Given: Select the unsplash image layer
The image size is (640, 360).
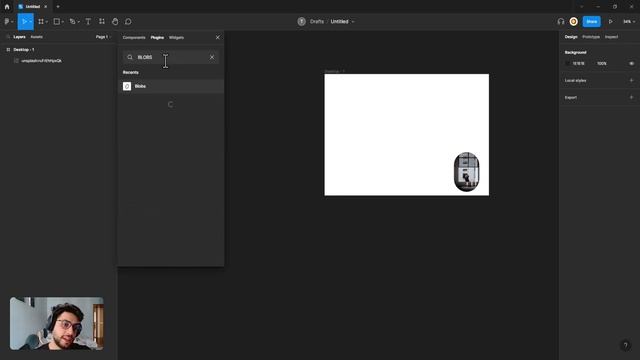Looking at the screenshot, I should point(41,61).
